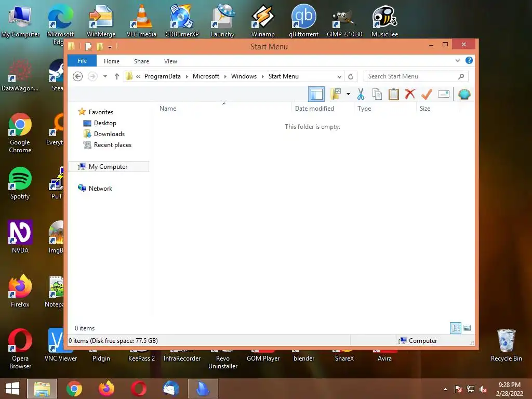532x399 pixels.
Task: Click the Forward navigation arrow
Action: [92, 76]
